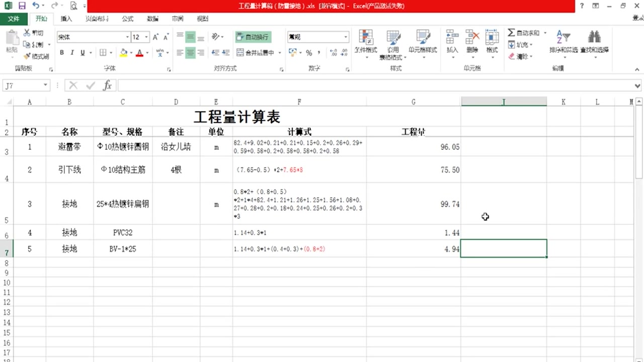Decrease decimal places
644x362 pixels.
[x=345, y=52]
